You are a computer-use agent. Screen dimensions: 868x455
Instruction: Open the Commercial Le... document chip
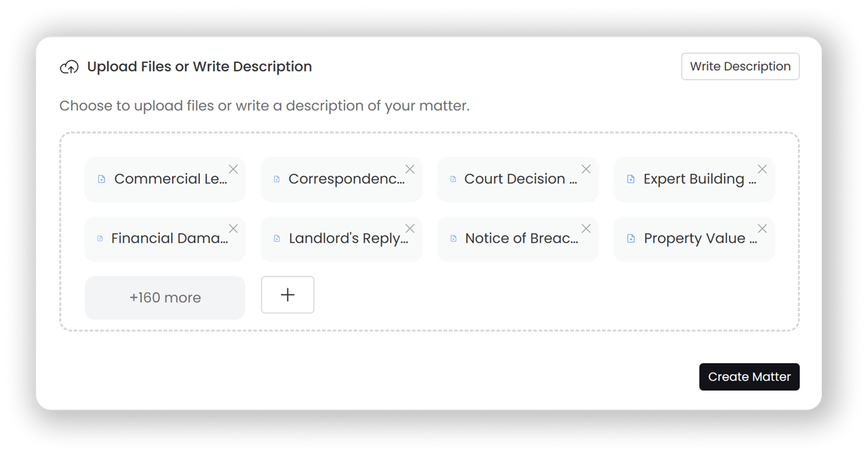coord(170,179)
